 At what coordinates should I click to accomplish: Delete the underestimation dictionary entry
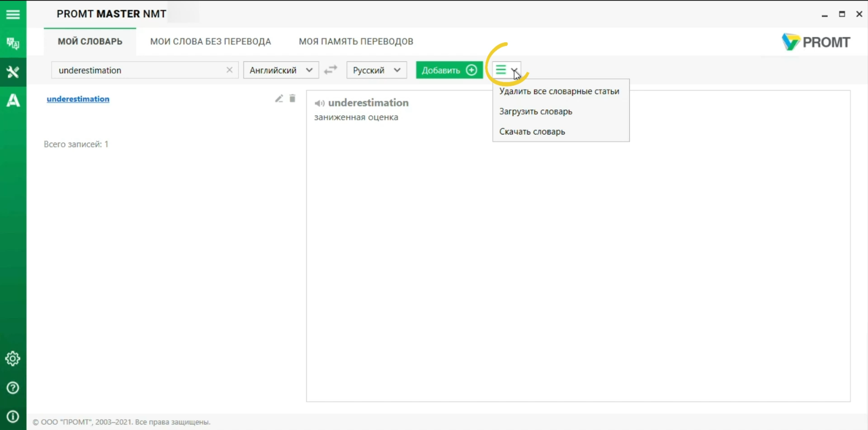point(292,99)
